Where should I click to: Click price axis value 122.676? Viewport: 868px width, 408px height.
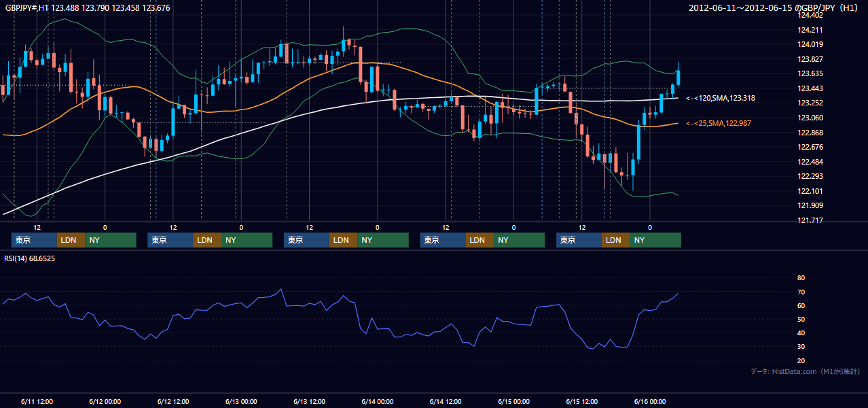(x=810, y=147)
